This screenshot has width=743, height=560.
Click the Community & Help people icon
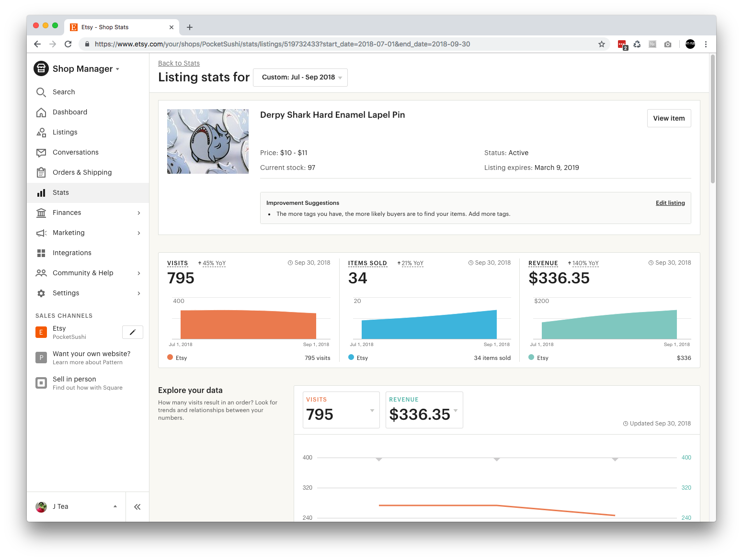point(41,273)
